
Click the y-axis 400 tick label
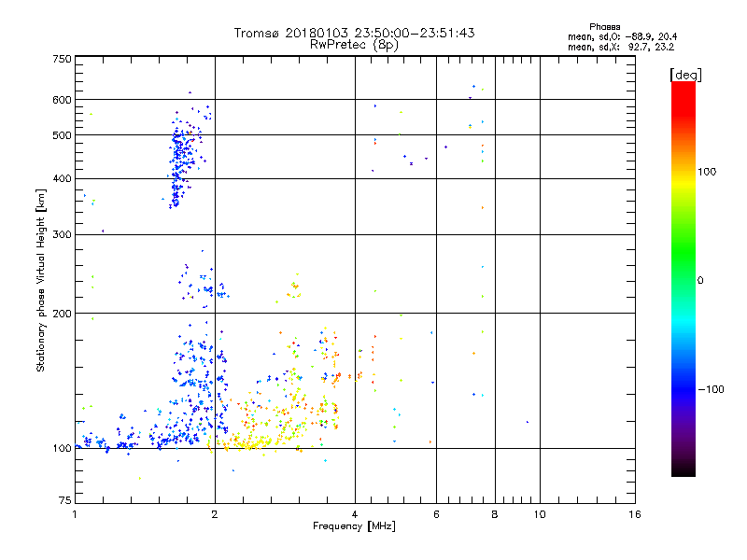(x=63, y=179)
